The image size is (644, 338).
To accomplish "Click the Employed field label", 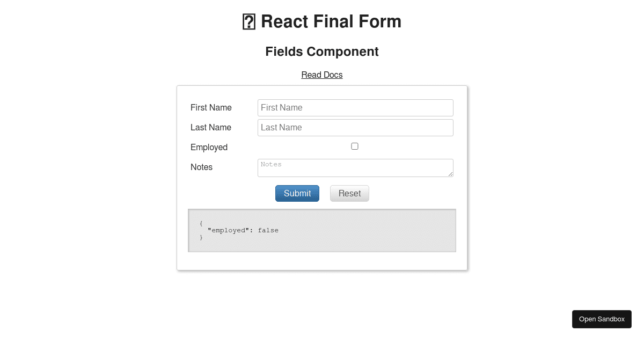I will pyautogui.click(x=209, y=147).
